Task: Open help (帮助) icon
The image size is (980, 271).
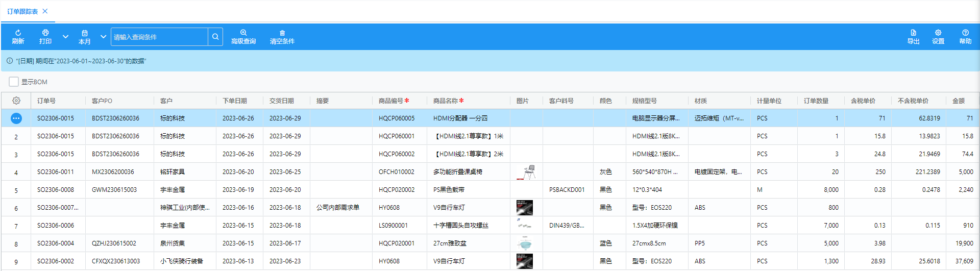Action: tap(965, 33)
